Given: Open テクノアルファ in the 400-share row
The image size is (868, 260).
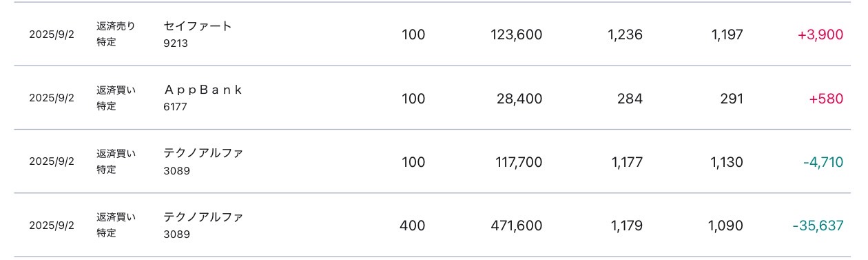Looking at the screenshot, I should coord(203,217).
